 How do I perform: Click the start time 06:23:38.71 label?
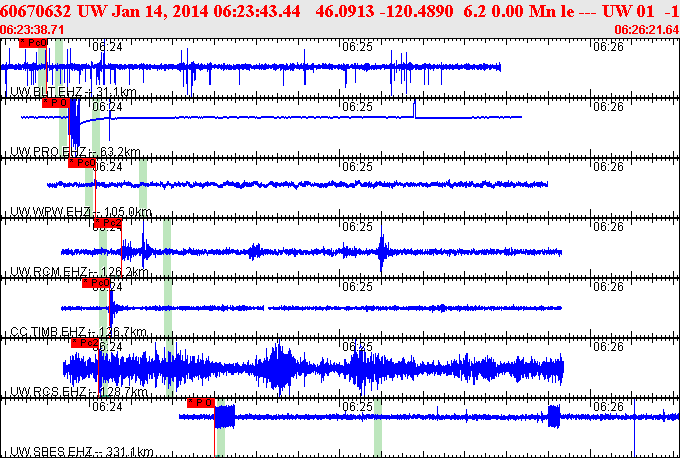(33, 30)
